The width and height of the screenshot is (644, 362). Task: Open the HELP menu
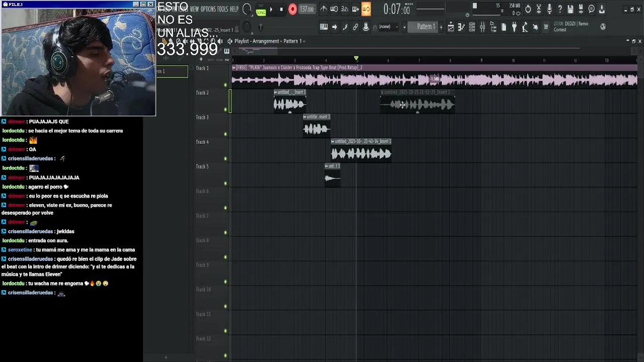234,9
